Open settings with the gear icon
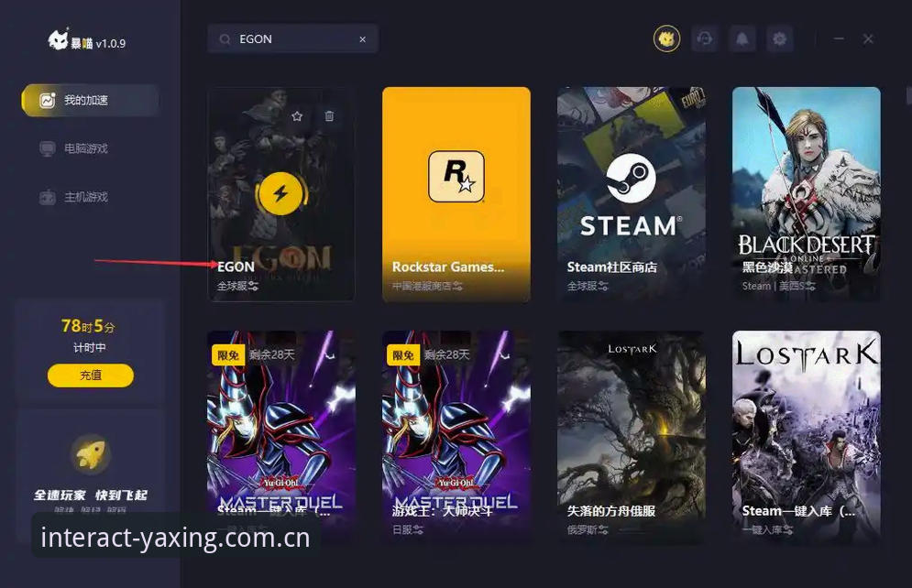Image resolution: width=912 pixels, height=588 pixels. coord(779,39)
